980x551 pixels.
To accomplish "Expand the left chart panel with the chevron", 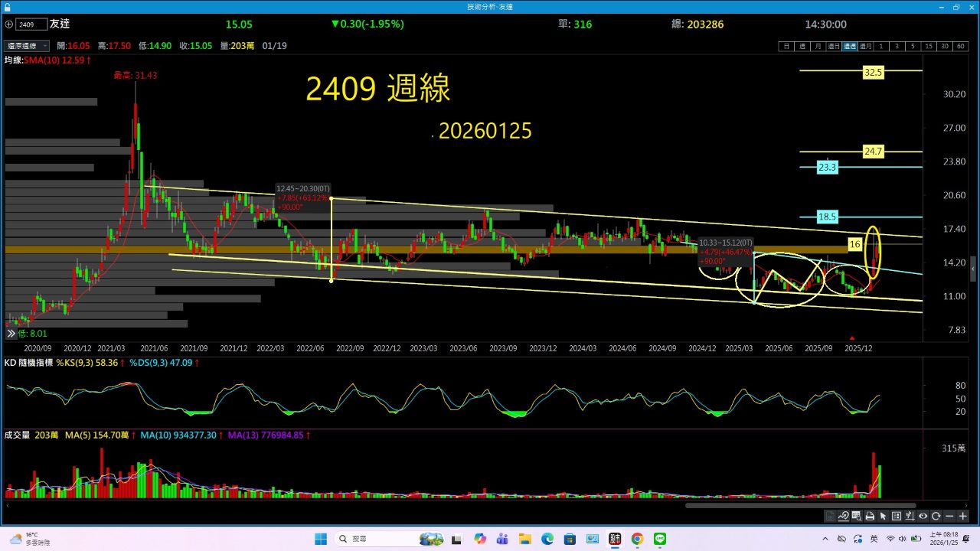I will click(x=10, y=333).
